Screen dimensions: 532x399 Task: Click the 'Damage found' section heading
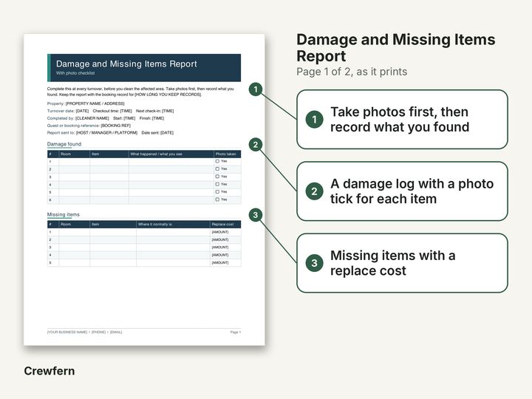[x=64, y=144]
